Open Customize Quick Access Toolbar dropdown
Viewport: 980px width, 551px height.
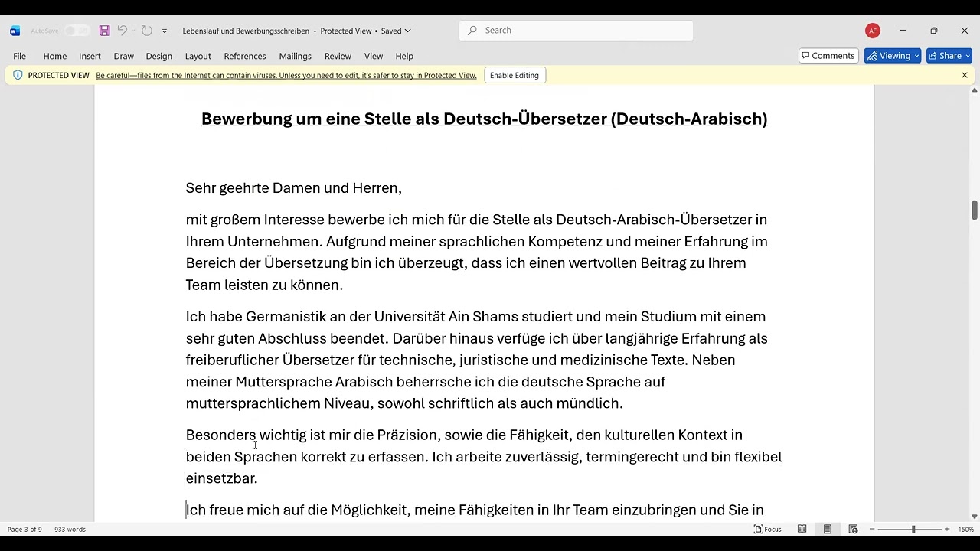(x=164, y=31)
